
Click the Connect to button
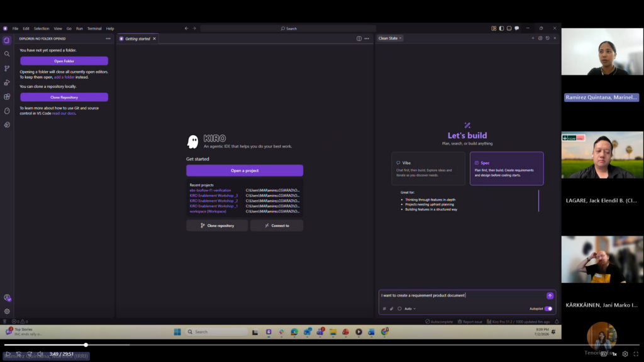[277, 226]
